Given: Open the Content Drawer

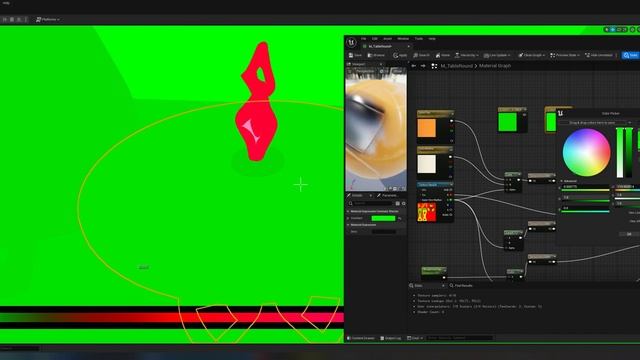Looking at the screenshot, I should point(360,338).
